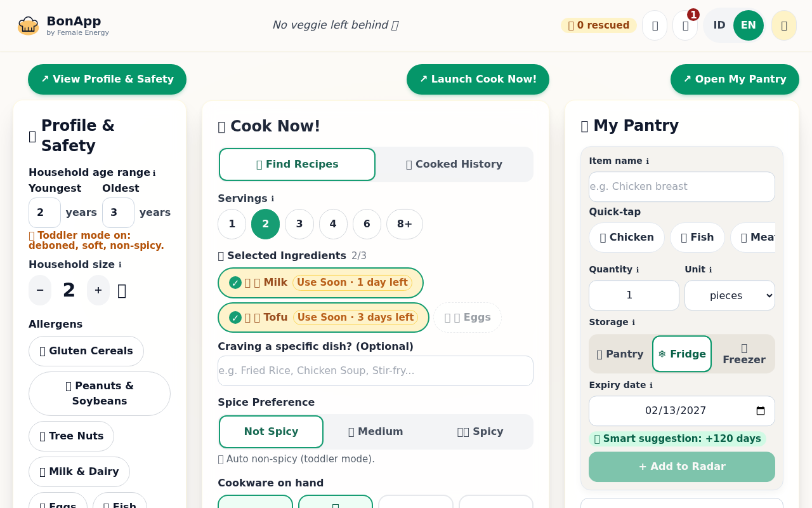This screenshot has width=812, height=508.
Task: Show info tooltip for Expiry date
Action: pos(651,385)
